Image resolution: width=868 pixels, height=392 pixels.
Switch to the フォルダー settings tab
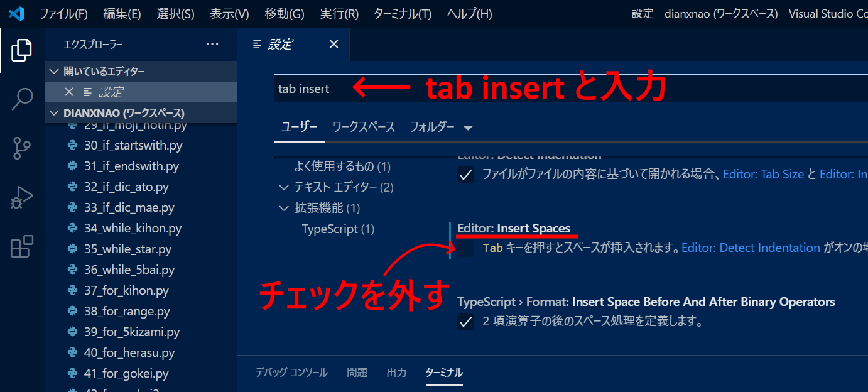tap(432, 127)
